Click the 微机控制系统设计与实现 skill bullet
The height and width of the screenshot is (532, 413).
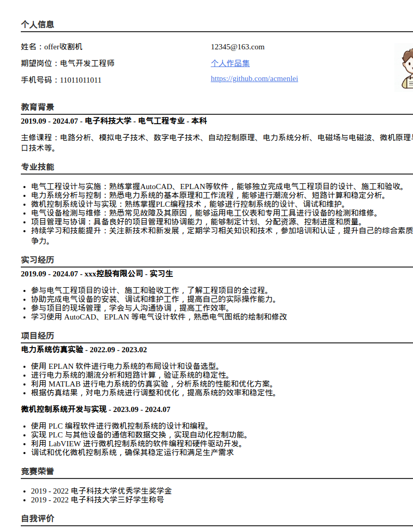[189, 204]
